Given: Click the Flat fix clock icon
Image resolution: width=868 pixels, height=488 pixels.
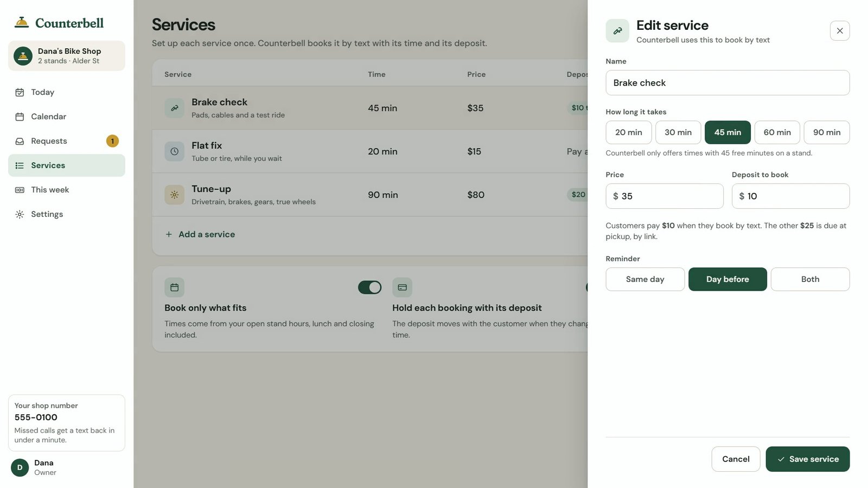Looking at the screenshot, I should [174, 151].
